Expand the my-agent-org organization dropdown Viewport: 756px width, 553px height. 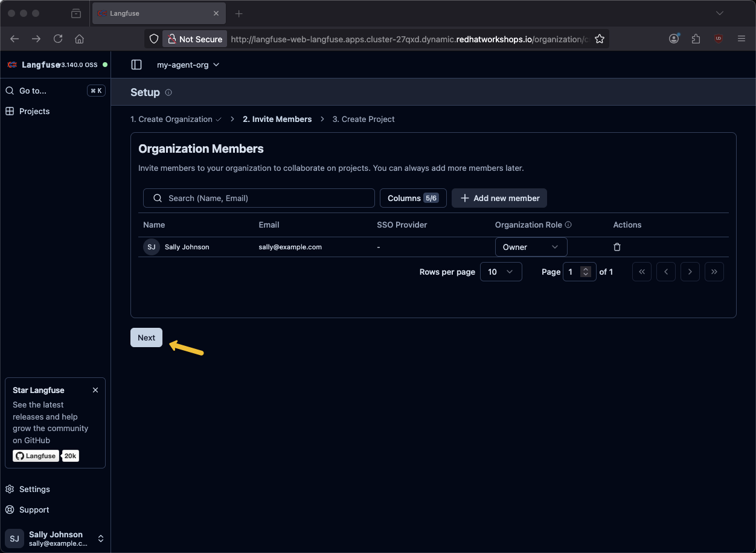pos(188,65)
